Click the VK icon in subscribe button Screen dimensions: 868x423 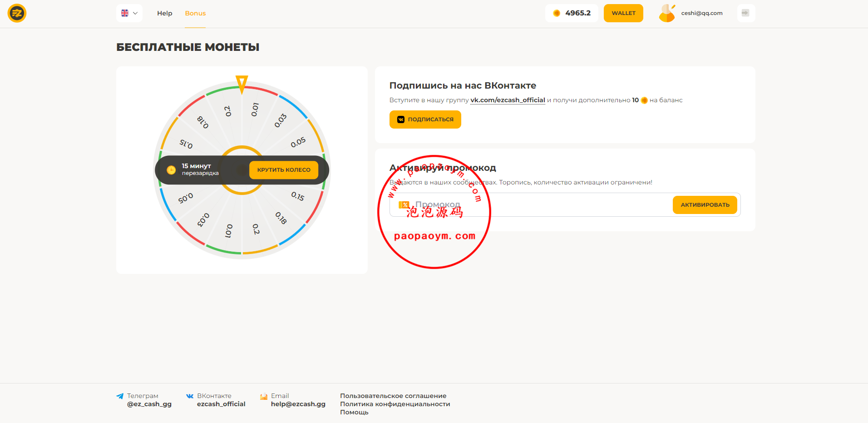click(401, 119)
